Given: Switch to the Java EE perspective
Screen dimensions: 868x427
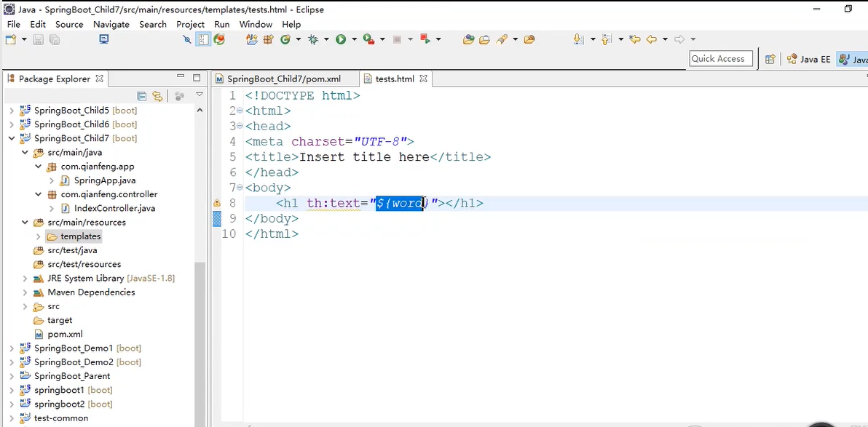Looking at the screenshot, I should [x=809, y=59].
